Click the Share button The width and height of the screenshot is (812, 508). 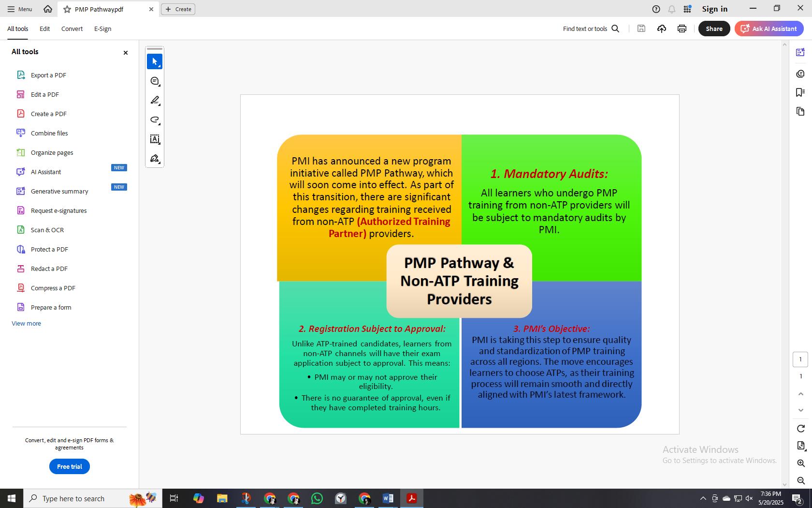pos(714,29)
